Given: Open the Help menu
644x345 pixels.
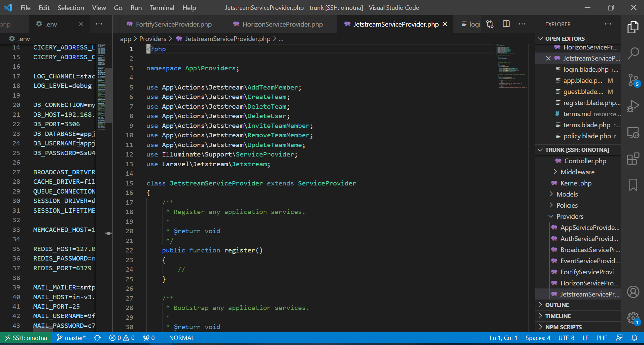Looking at the screenshot, I should (x=189, y=8).
